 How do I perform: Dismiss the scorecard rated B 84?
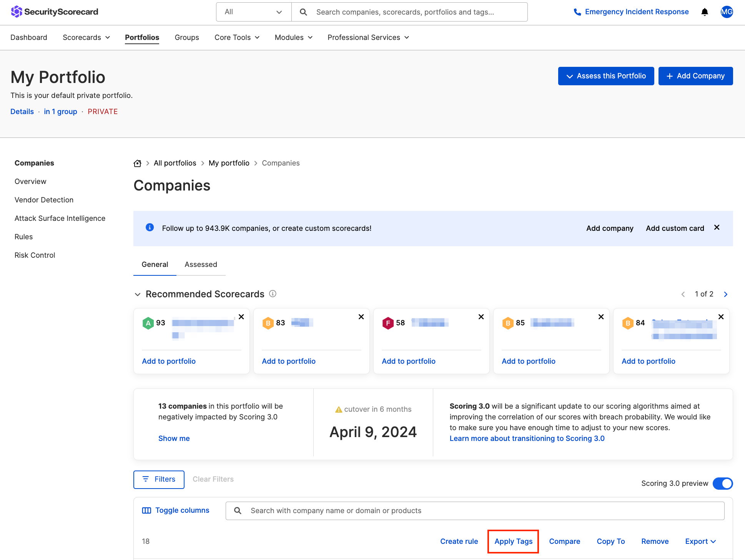(x=721, y=317)
